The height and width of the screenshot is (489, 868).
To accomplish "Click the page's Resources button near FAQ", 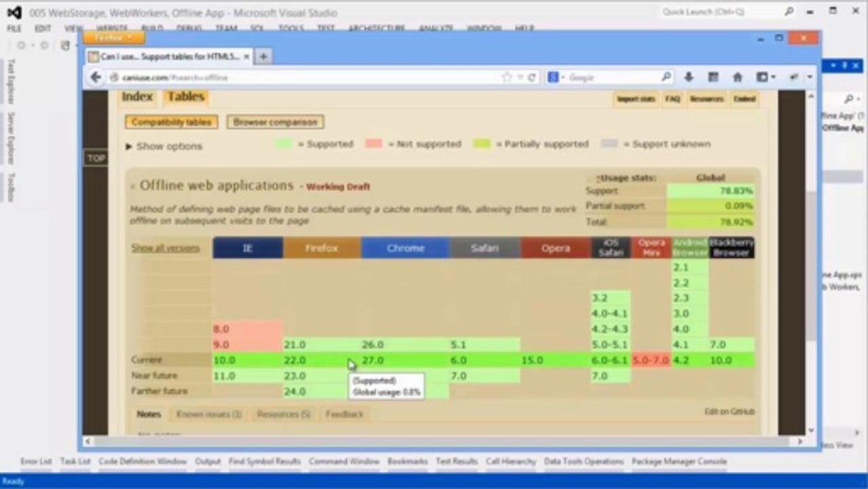I will (706, 99).
